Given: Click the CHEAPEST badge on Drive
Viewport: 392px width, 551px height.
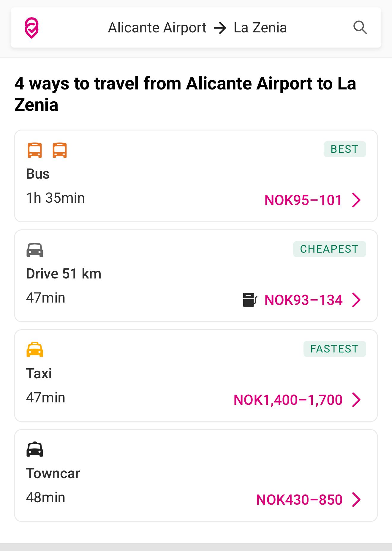Looking at the screenshot, I should [330, 249].
